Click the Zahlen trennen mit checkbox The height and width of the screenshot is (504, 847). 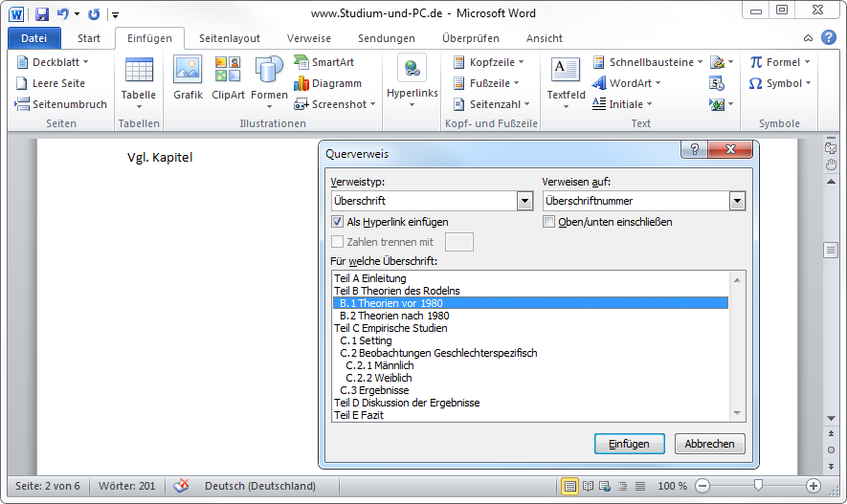338,242
